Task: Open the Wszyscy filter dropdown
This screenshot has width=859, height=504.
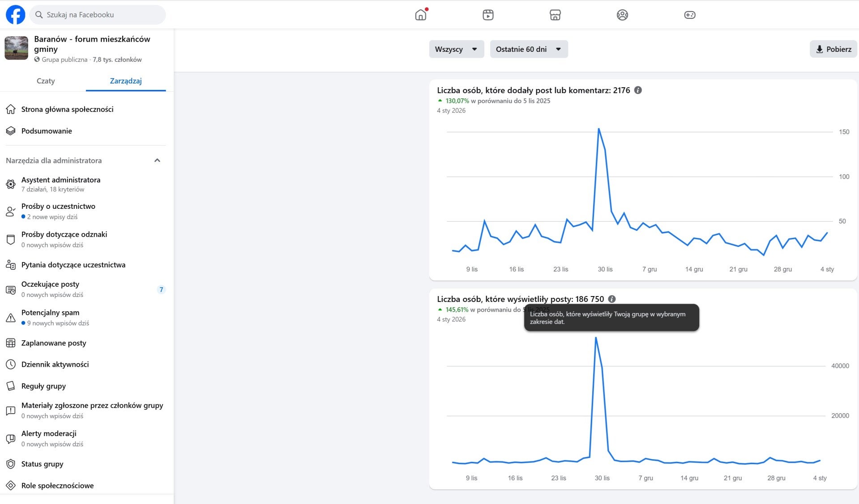Action: (x=456, y=49)
